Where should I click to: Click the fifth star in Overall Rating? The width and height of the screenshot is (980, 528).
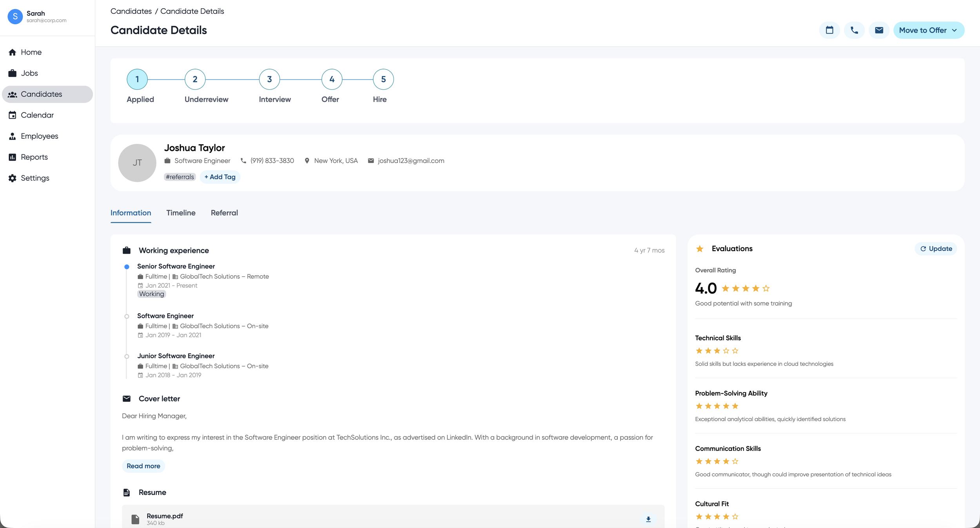pyautogui.click(x=766, y=288)
